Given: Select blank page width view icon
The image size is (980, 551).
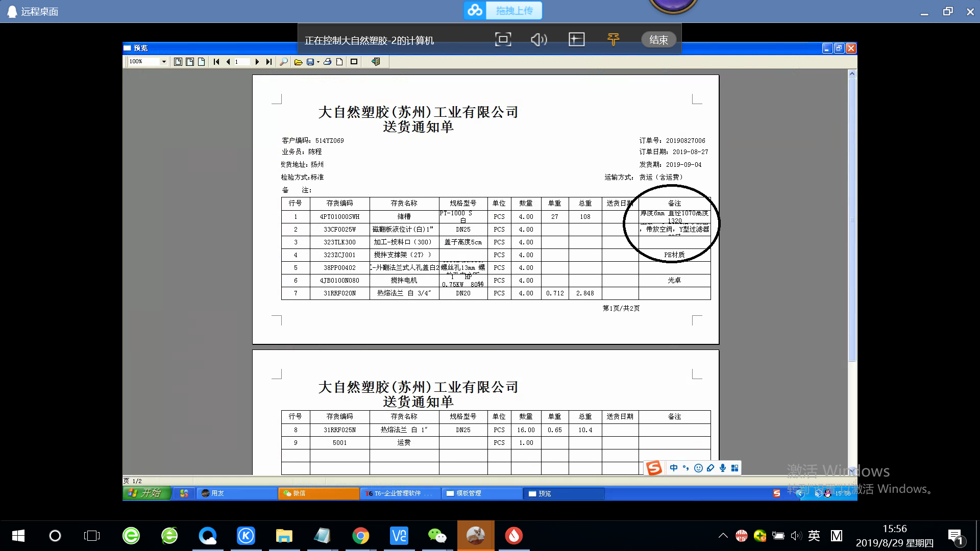Looking at the screenshot, I should (x=202, y=62).
